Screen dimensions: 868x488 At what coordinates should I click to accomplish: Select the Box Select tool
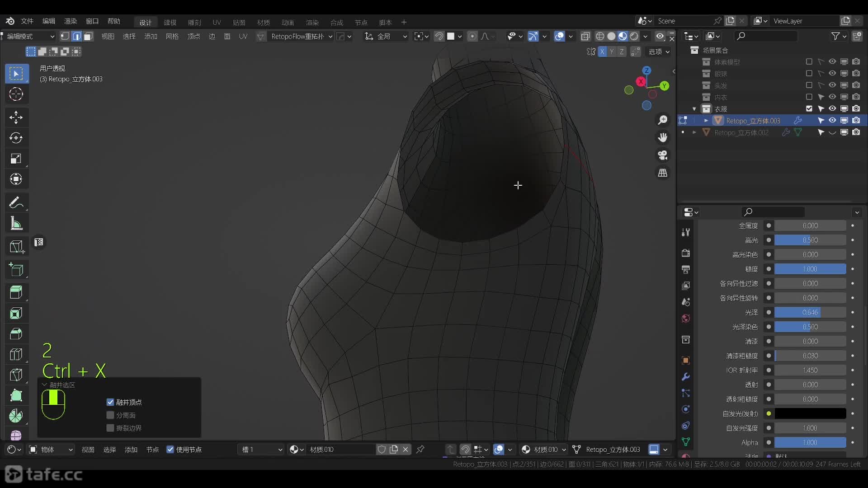pyautogui.click(x=16, y=74)
